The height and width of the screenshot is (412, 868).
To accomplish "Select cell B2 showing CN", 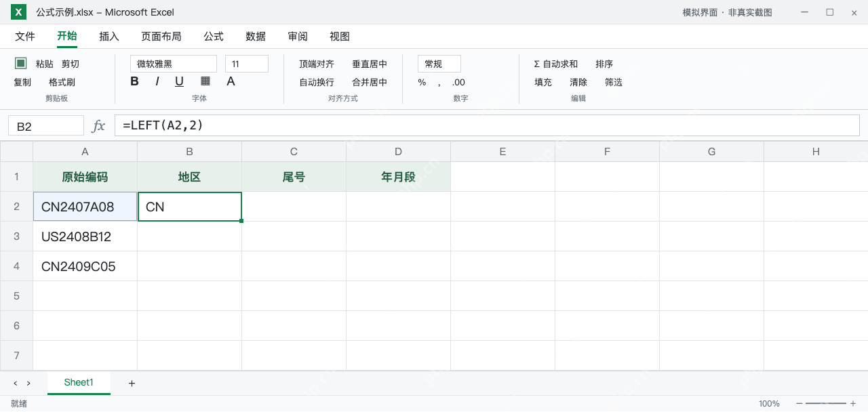I will [190, 207].
